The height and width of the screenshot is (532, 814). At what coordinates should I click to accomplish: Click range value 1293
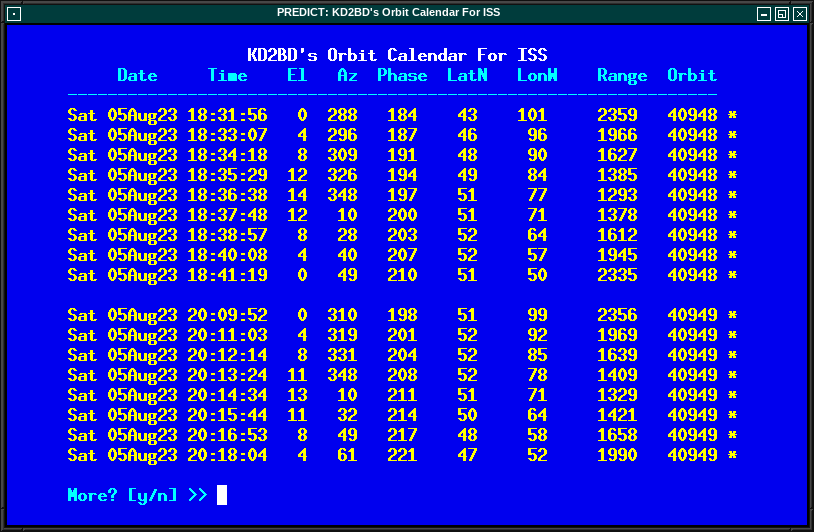[x=617, y=195]
